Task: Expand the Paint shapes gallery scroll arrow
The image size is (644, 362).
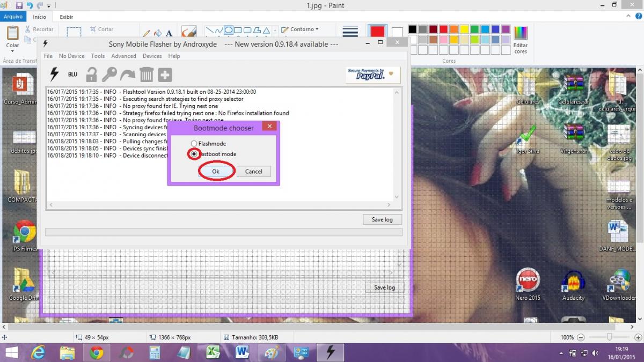Action: point(275,30)
